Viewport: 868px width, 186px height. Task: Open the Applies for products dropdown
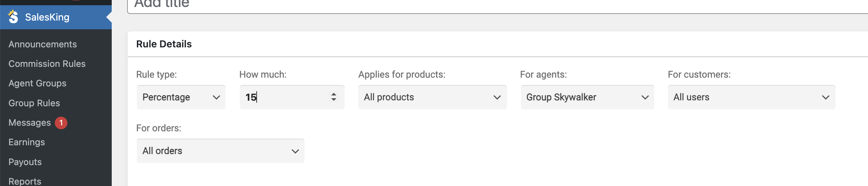coord(432,97)
